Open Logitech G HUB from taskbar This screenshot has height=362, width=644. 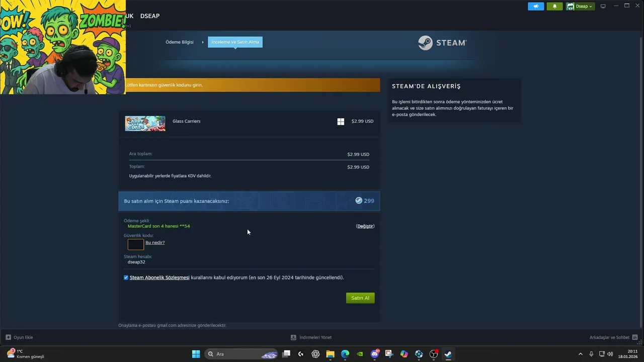(x=301, y=354)
